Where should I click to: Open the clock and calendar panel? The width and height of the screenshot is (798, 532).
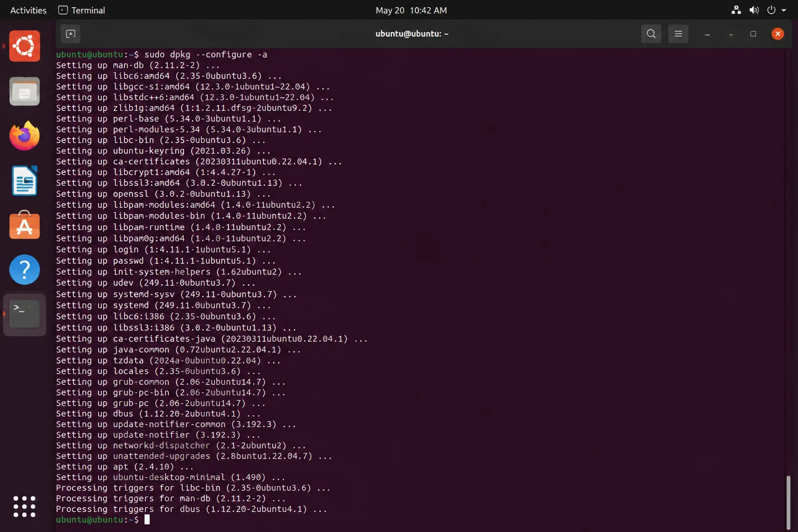click(x=411, y=10)
